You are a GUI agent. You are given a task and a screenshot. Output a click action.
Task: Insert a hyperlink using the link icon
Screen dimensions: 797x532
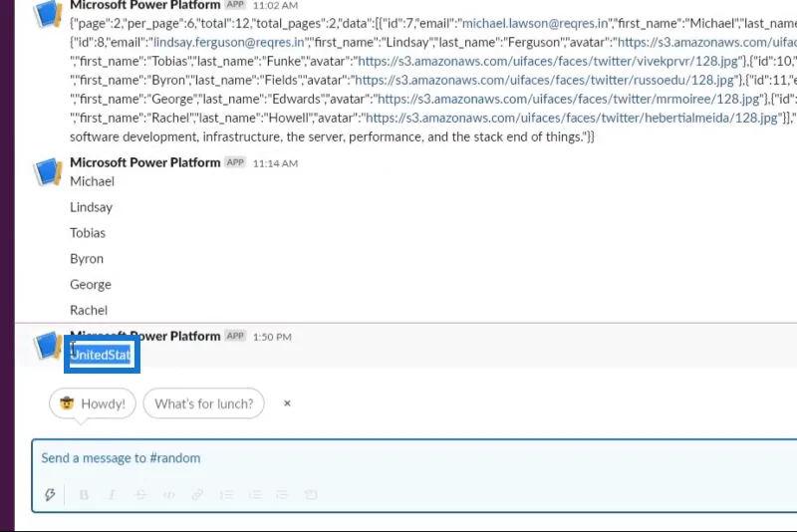point(197,494)
